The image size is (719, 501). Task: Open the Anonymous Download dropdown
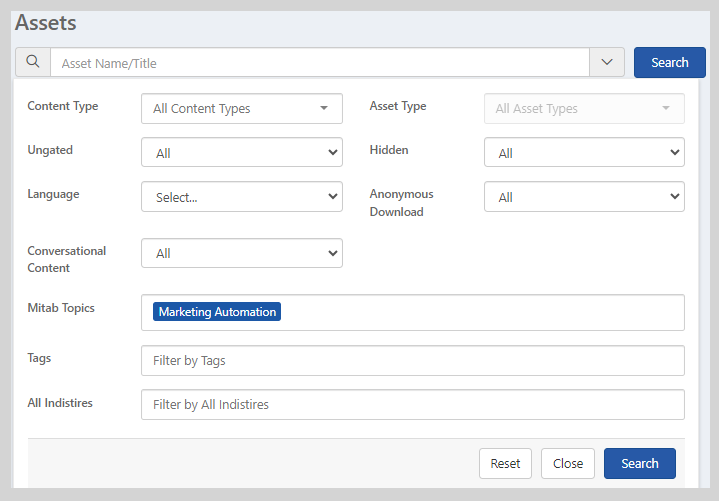[584, 197]
